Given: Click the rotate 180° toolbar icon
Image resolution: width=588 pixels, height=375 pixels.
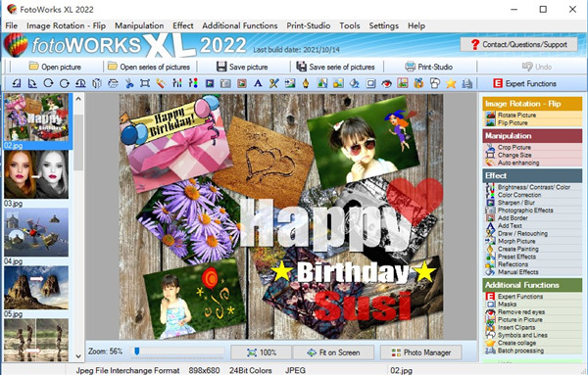Looking at the screenshot, I should 80,83.
